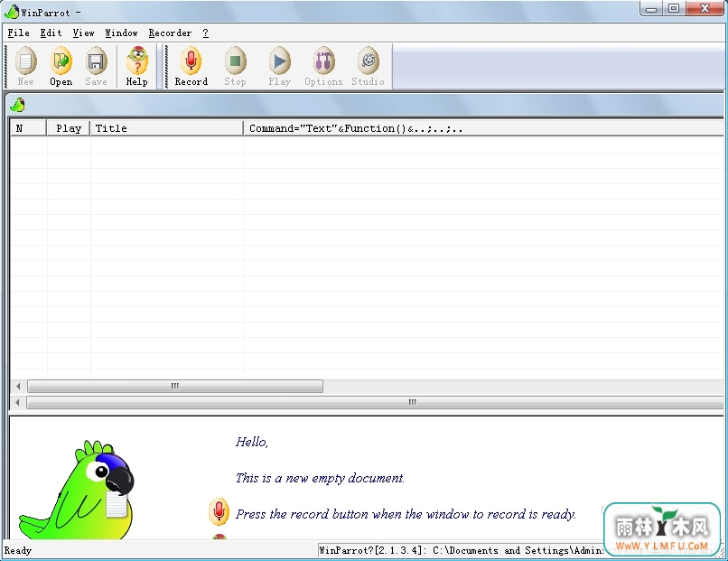Click the Play toolbar icon
This screenshot has width=728, height=561.
click(279, 61)
